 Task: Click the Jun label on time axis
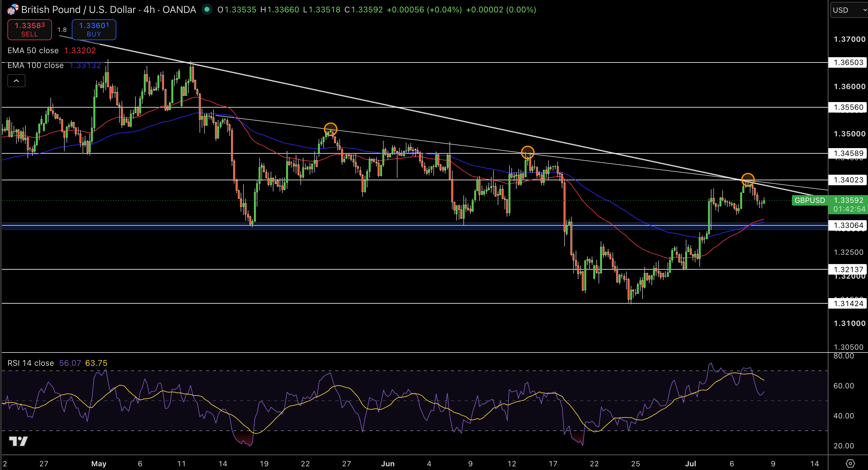point(388,464)
